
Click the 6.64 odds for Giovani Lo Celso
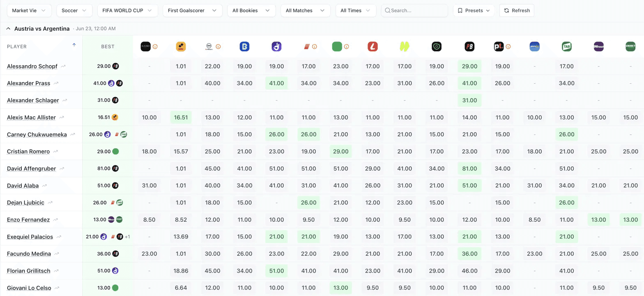point(181,288)
